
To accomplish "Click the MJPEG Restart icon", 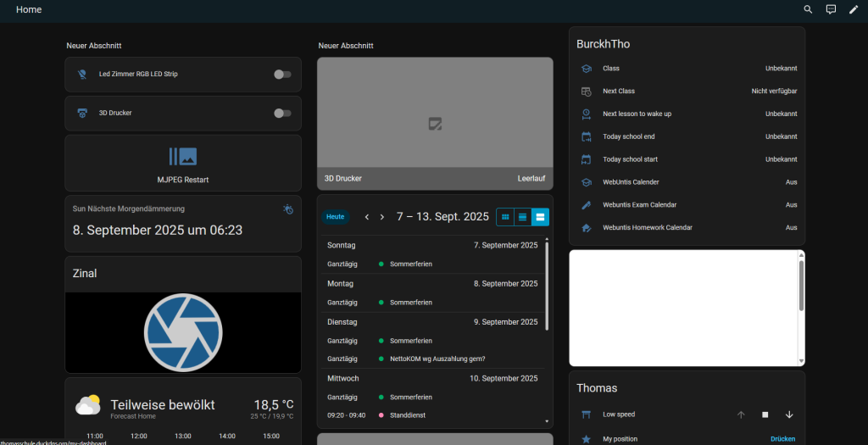I will (x=183, y=156).
